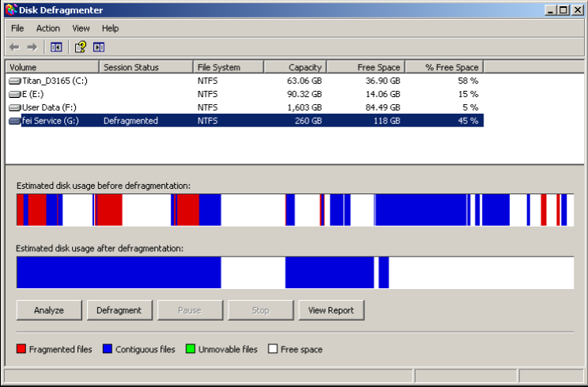Click the Disk Defragmenter window title text
The width and height of the screenshot is (588, 387).
click(x=61, y=10)
